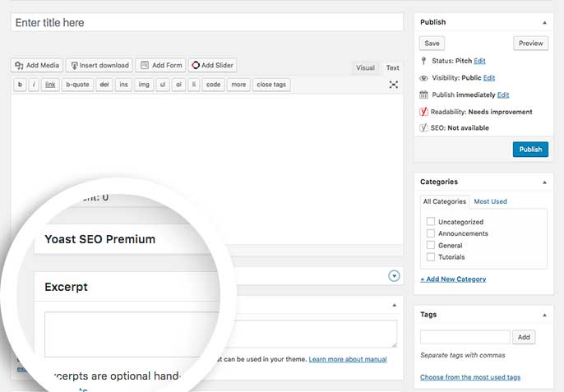The width and height of the screenshot is (564, 392).
Task: Click the b-quote quicktag
Action: (x=77, y=85)
